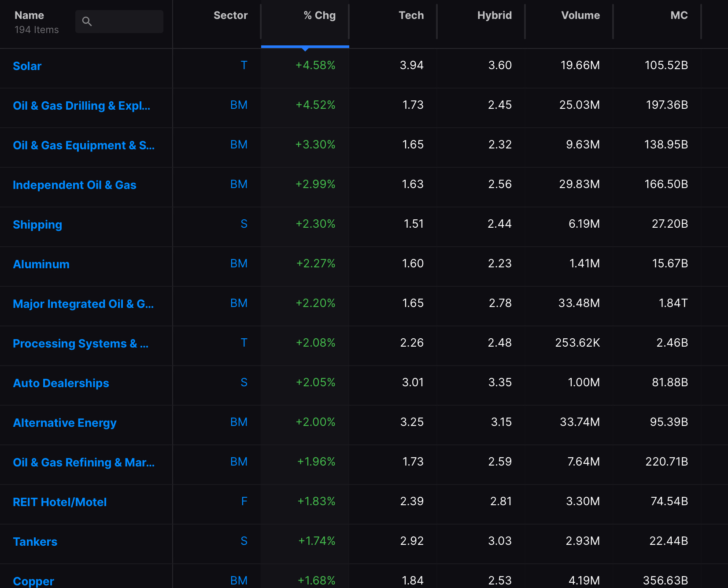
Task: Open the REIT Hotel/Motel link
Action: point(60,502)
